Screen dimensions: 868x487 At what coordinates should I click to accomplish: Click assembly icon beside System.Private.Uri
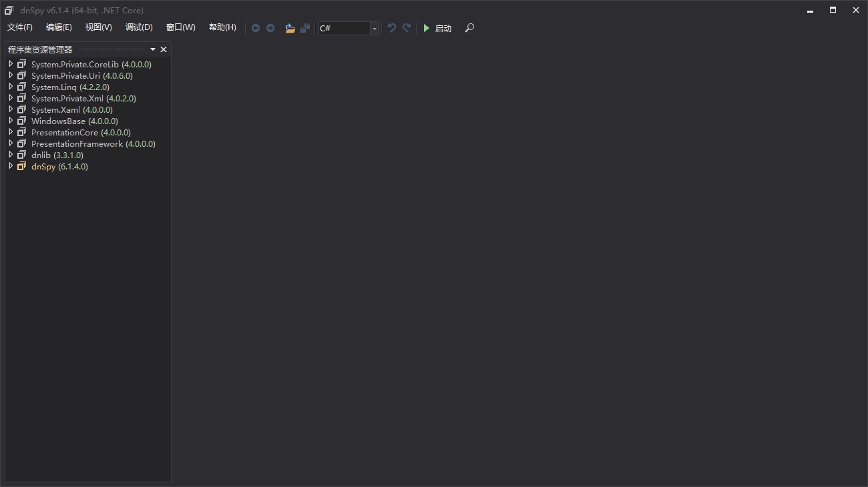tap(22, 75)
